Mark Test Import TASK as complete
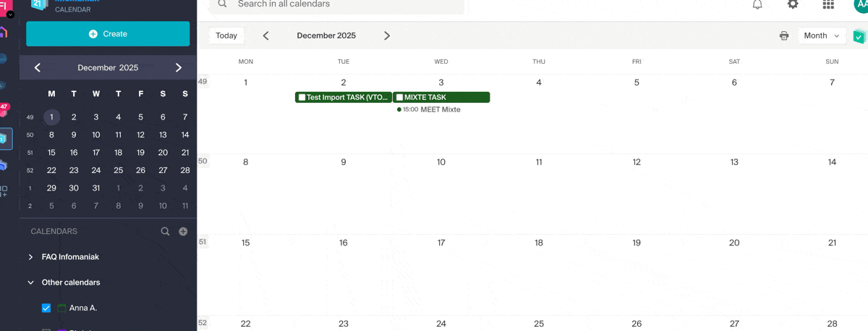868x331 pixels. 302,97
